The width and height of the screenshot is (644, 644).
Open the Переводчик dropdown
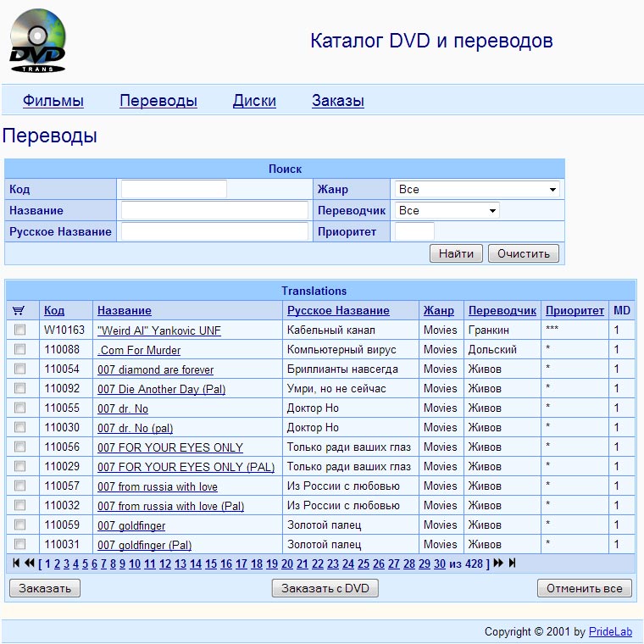tap(447, 210)
